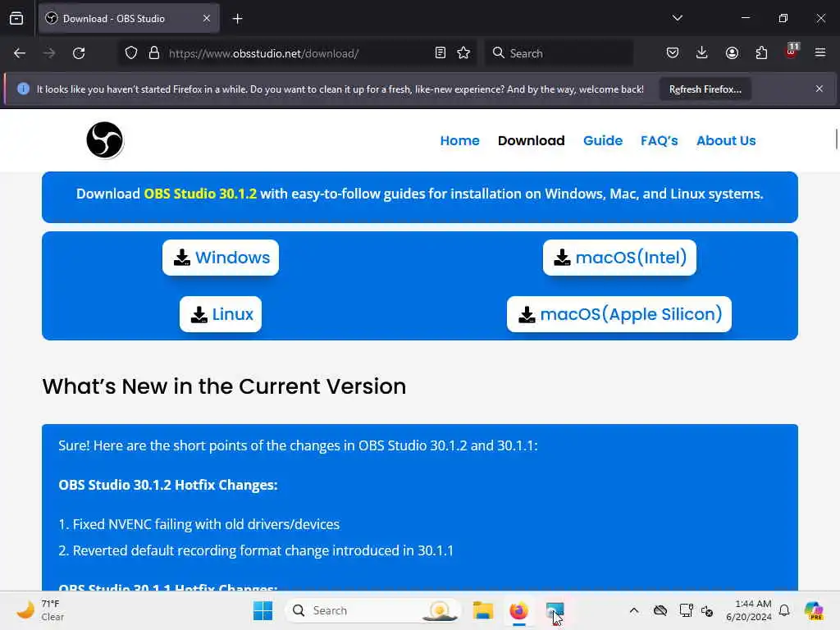Open the Windows Start button
This screenshot has width=840, height=630.
(x=263, y=610)
